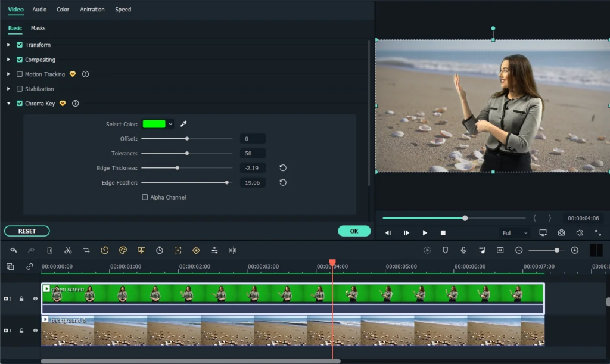The width and height of the screenshot is (610, 364).
Task: Open the Color palette correction tool
Action: tap(123, 250)
